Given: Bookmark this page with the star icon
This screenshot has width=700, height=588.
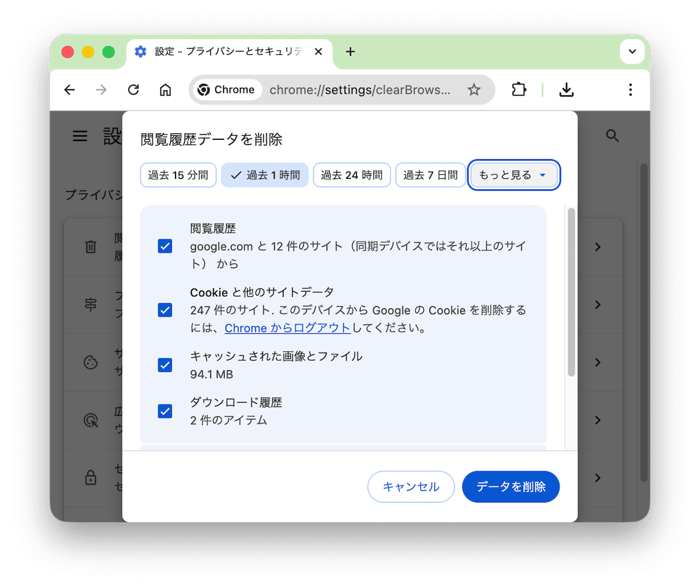Looking at the screenshot, I should click(474, 90).
